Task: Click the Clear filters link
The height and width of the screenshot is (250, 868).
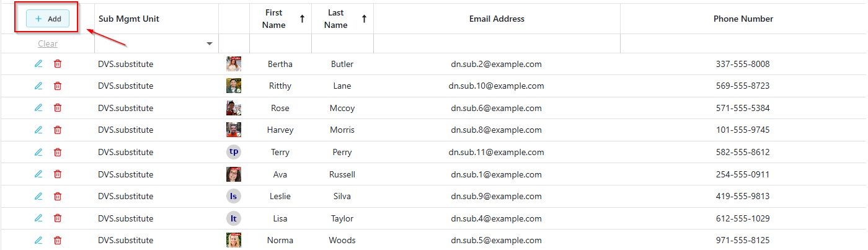Action: (48, 44)
